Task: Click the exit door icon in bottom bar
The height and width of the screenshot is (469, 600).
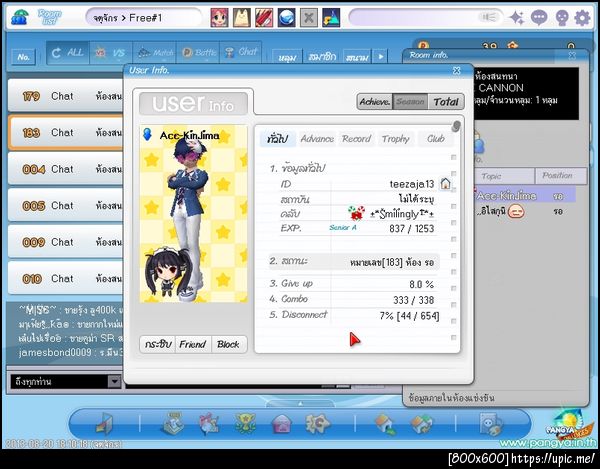Action: 104,424
